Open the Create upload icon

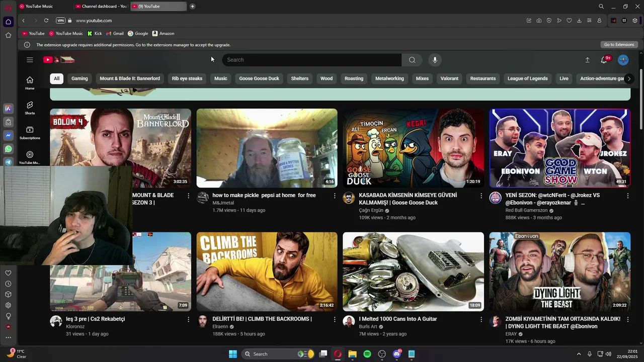[587, 60]
